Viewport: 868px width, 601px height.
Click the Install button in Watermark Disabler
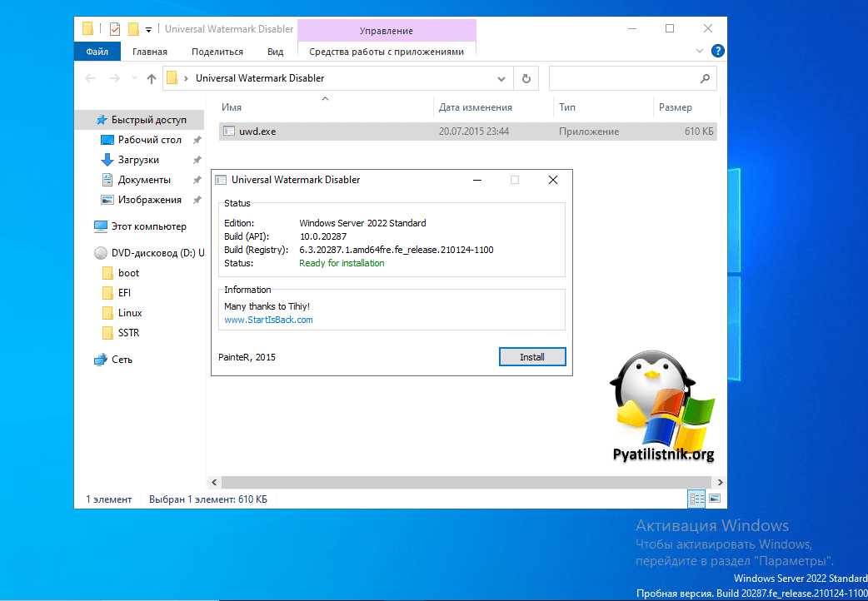532,357
